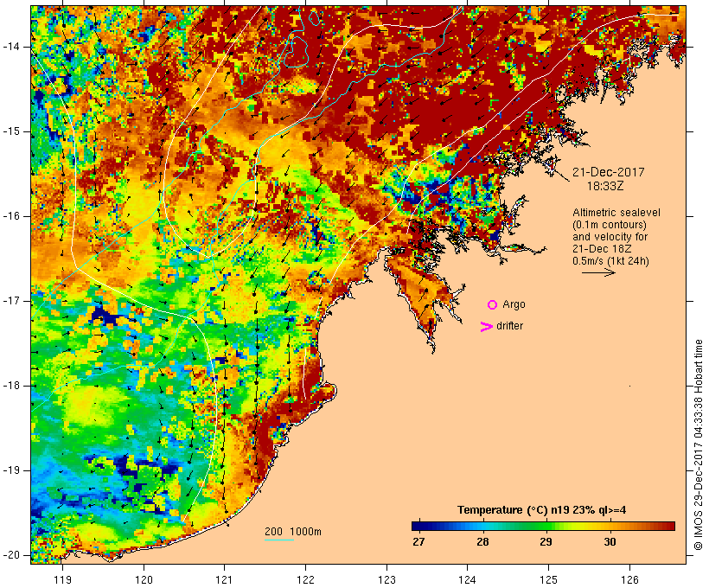Click the '28' color bar label
This screenshot has height=588, width=709.
point(482,542)
